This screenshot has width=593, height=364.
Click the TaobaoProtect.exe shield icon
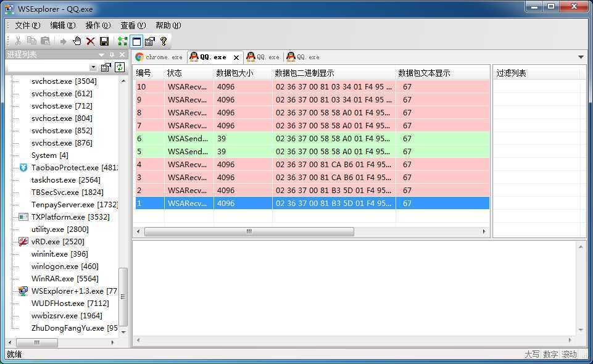(x=23, y=167)
